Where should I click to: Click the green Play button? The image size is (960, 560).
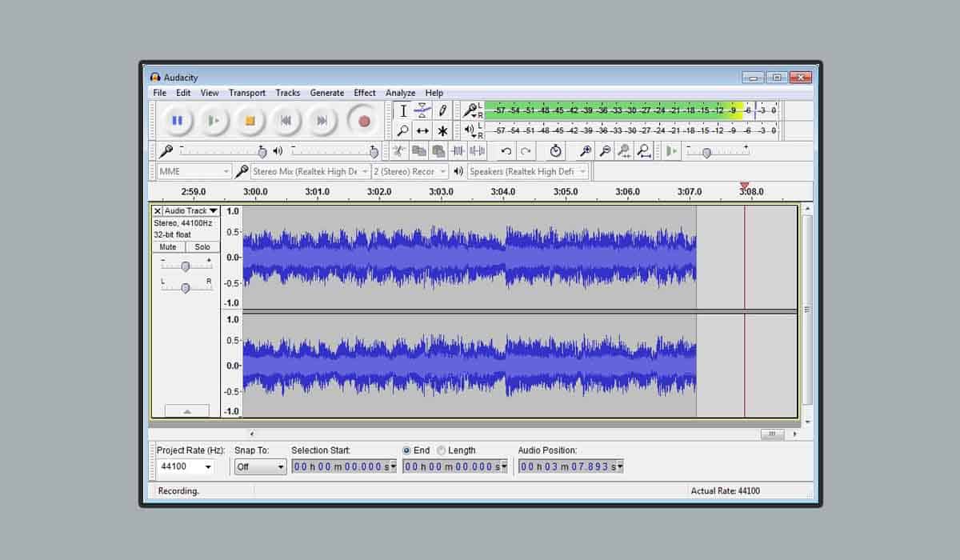click(213, 121)
